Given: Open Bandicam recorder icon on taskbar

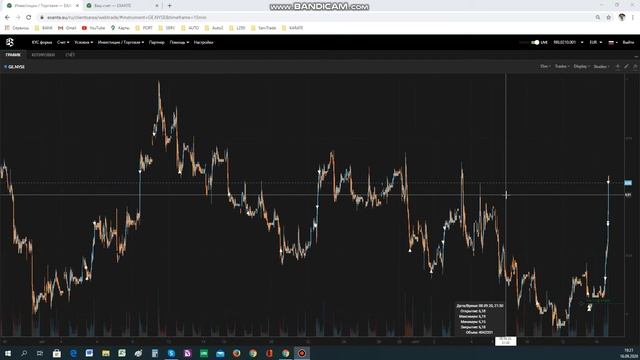Looking at the screenshot, I should pos(302,353).
